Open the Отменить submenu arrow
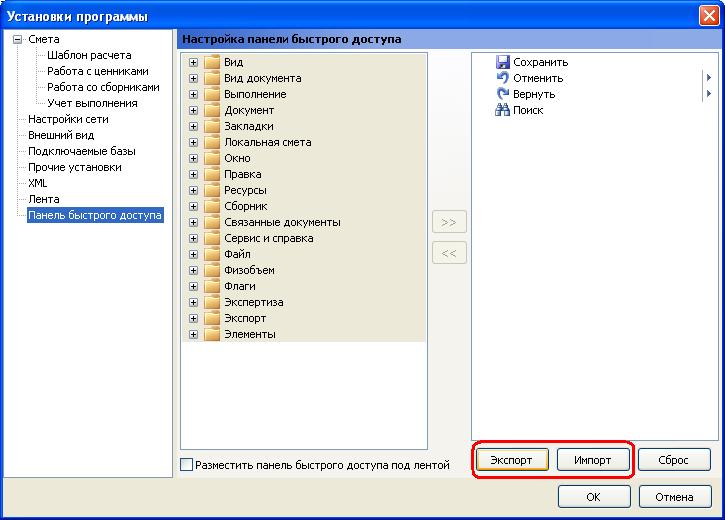725x520 pixels. [x=708, y=78]
